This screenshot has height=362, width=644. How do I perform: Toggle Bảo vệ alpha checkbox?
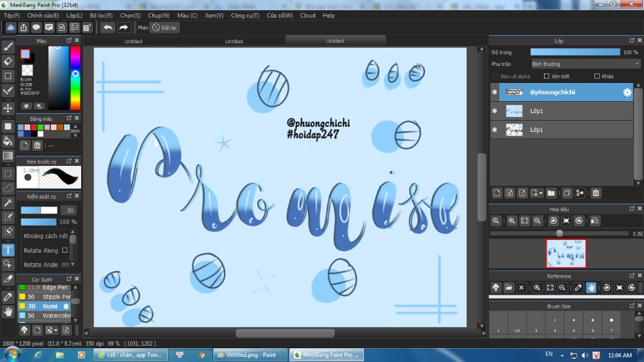(x=496, y=76)
